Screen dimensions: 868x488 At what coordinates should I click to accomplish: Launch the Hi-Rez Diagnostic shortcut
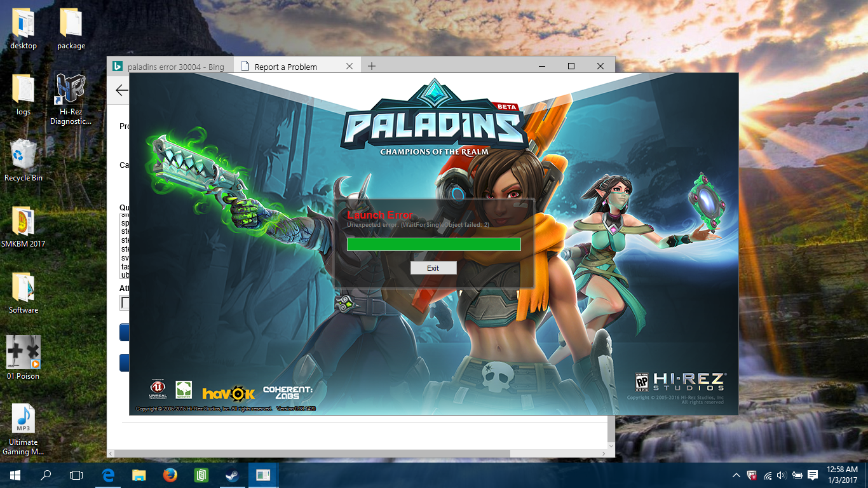[71, 98]
